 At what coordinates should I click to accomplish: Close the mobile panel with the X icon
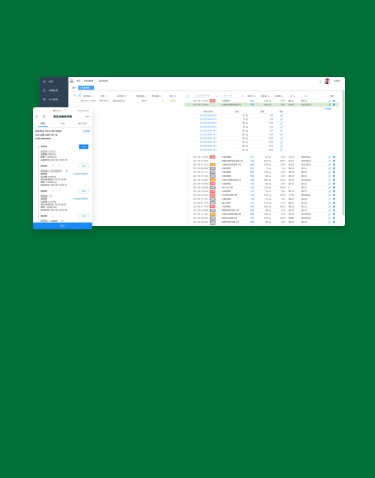(44, 117)
